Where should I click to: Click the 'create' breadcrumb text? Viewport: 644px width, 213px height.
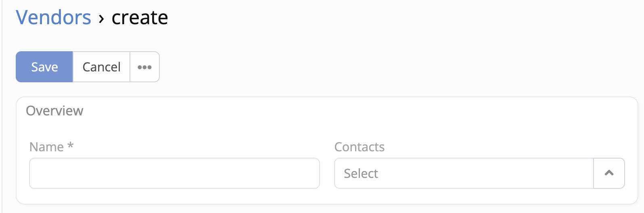140,18
